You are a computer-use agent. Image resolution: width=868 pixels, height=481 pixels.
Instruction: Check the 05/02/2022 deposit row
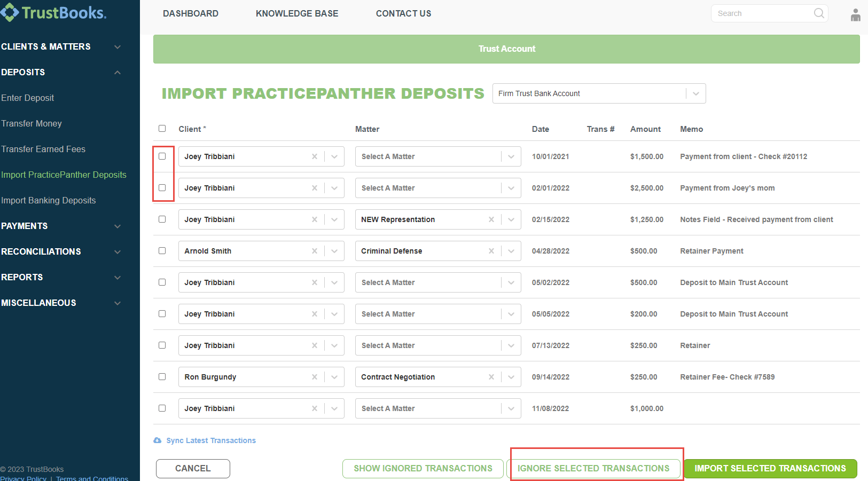point(162,282)
